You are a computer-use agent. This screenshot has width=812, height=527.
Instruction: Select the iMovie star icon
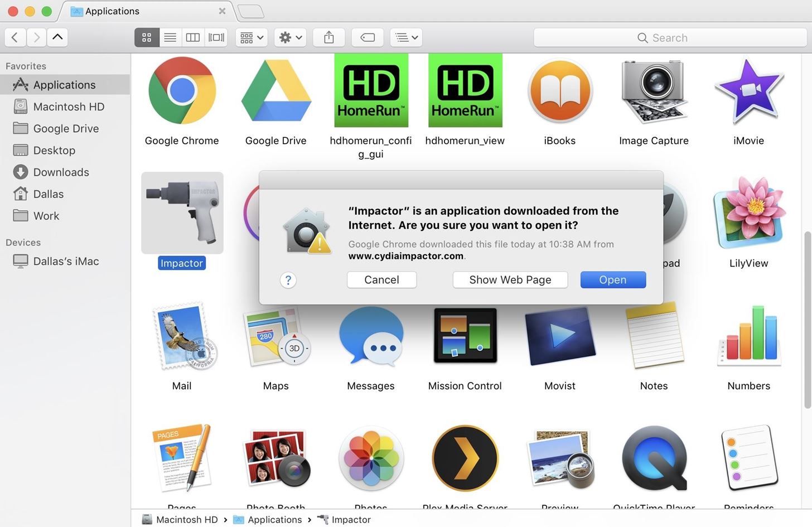pyautogui.click(x=748, y=91)
